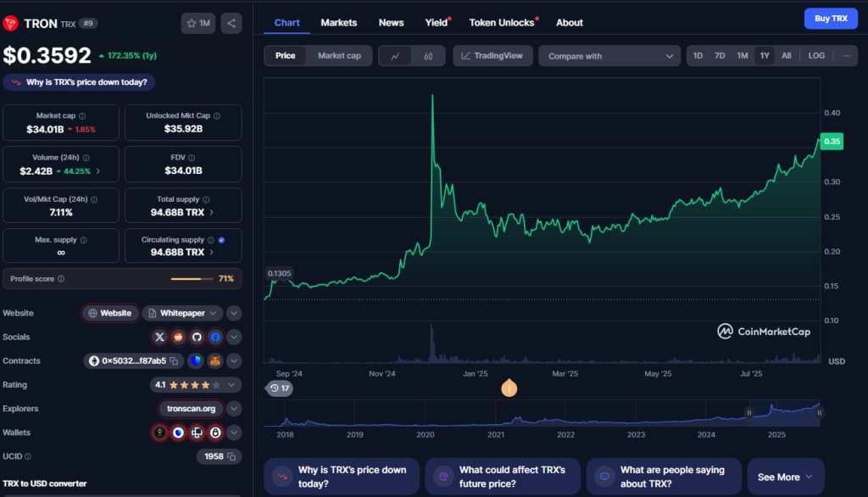Open the Markets tab
The width and height of the screenshot is (868, 497).
point(339,23)
